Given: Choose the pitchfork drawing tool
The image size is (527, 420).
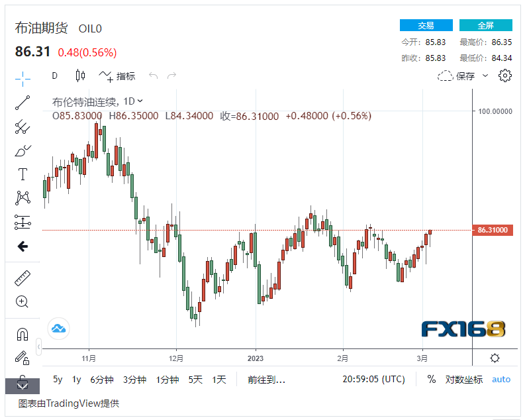Looking at the screenshot, I should point(23,127).
